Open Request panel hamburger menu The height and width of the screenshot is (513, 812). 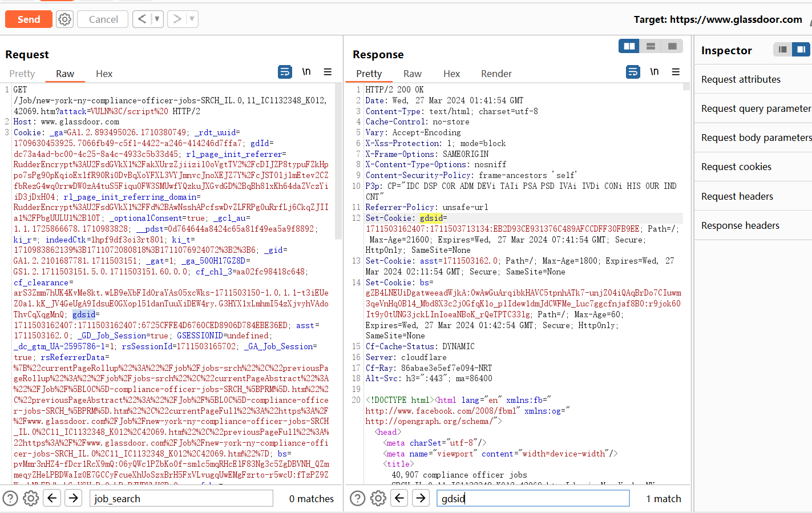click(328, 72)
